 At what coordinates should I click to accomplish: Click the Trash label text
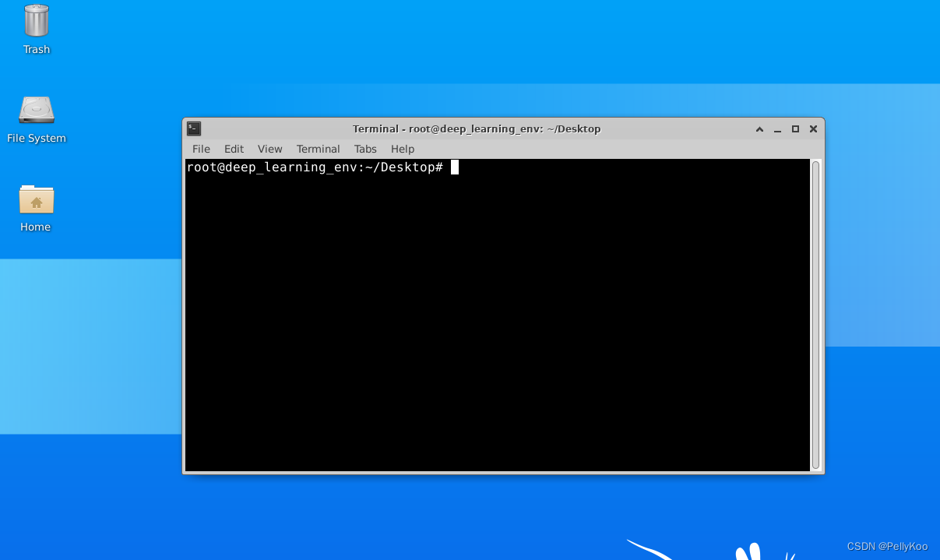[37, 49]
